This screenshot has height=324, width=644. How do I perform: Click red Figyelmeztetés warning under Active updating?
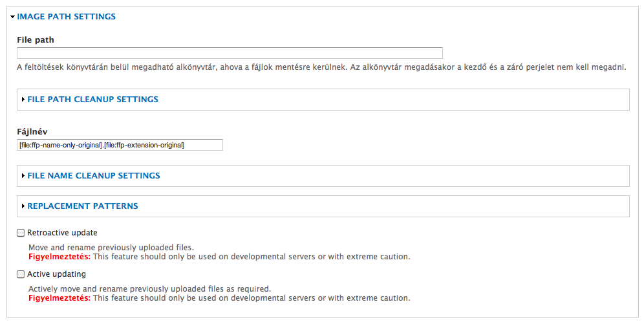[x=59, y=298]
